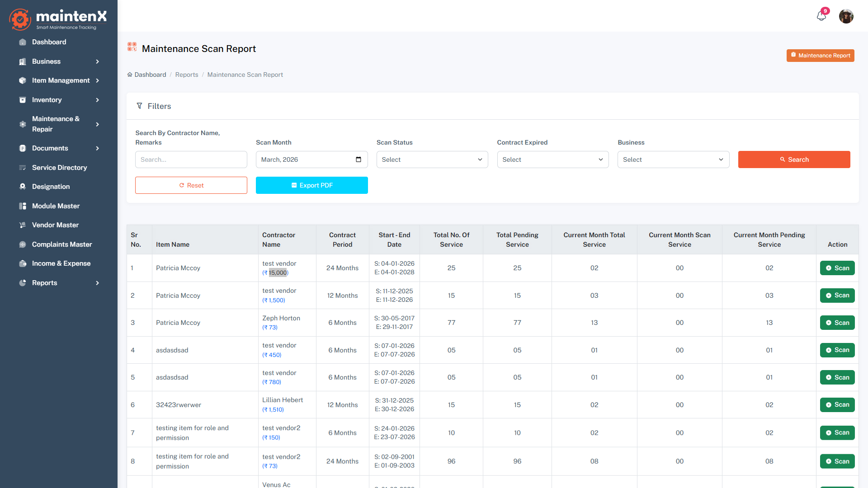Click the Module Master icon
This screenshot has width=868, height=488.
click(x=23, y=206)
